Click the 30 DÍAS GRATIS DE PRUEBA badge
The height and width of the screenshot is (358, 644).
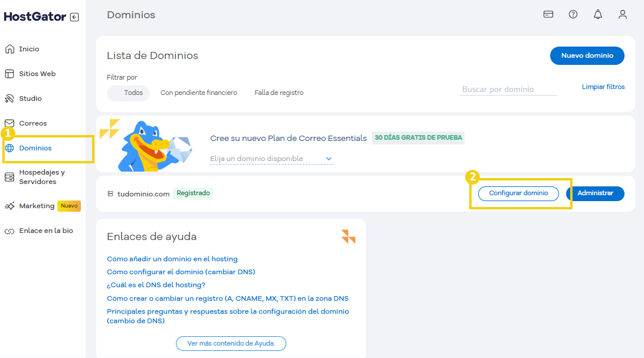click(418, 138)
